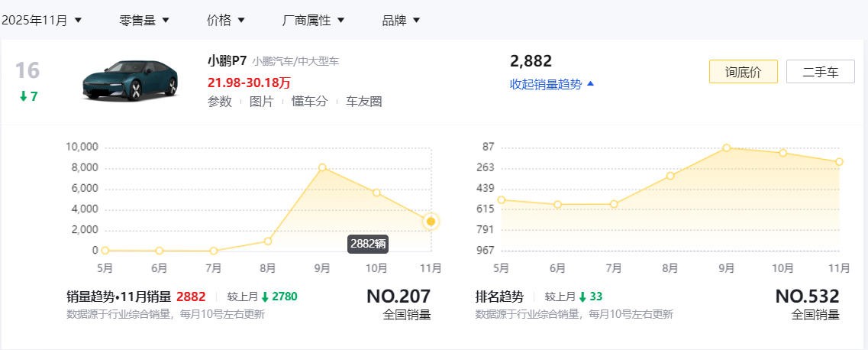The width and height of the screenshot is (868, 350).
Task: Open the 参数 specifications link
Action: coord(219,101)
